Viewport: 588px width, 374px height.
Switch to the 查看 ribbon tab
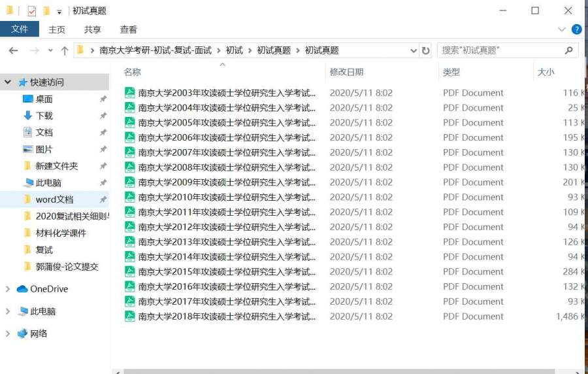128,29
